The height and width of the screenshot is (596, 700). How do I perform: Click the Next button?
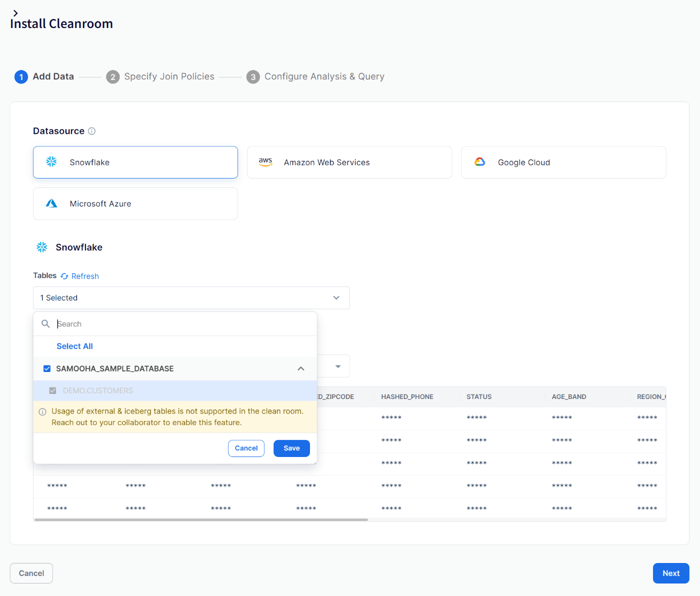pos(671,573)
